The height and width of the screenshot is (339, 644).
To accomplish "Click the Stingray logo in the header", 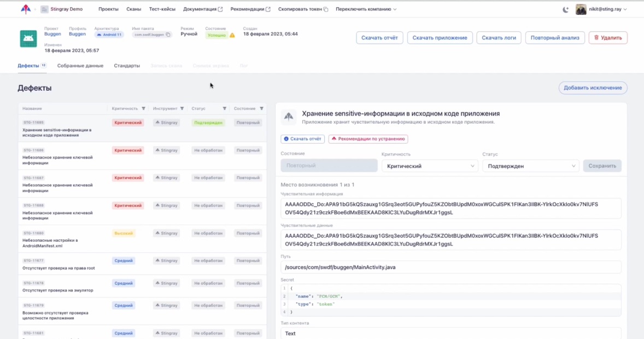I will (25, 9).
